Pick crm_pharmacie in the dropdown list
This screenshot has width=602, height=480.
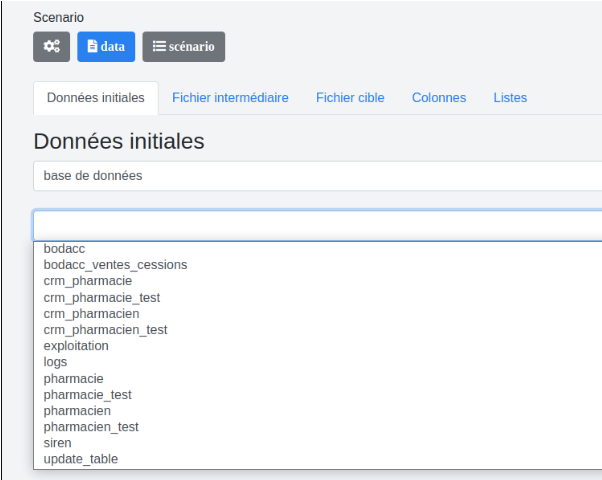click(88, 281)
